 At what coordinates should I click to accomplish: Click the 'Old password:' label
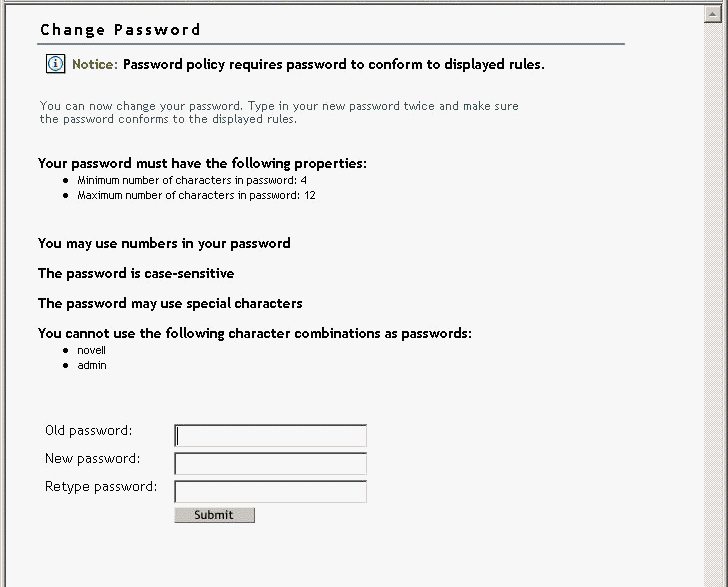tap(88, 431)
